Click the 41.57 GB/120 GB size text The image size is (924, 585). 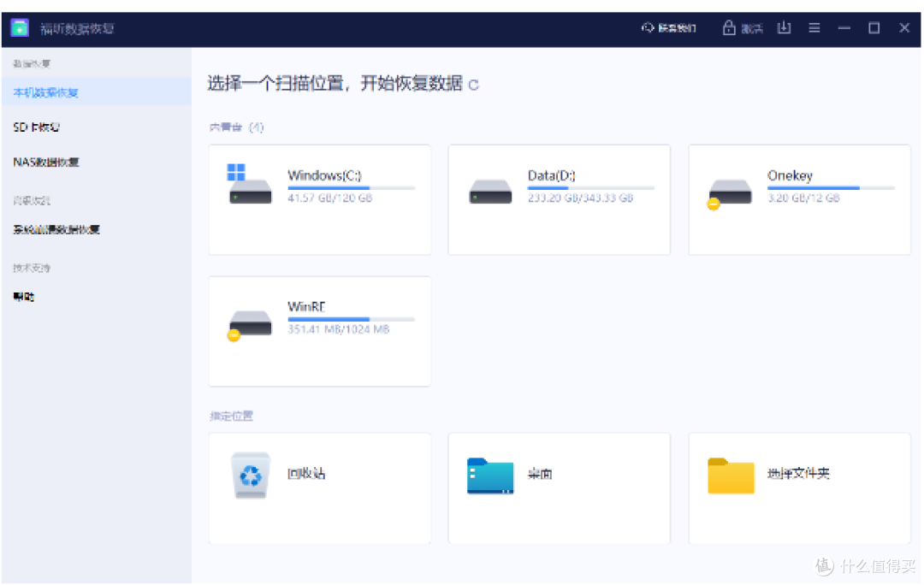click(330, 198)
